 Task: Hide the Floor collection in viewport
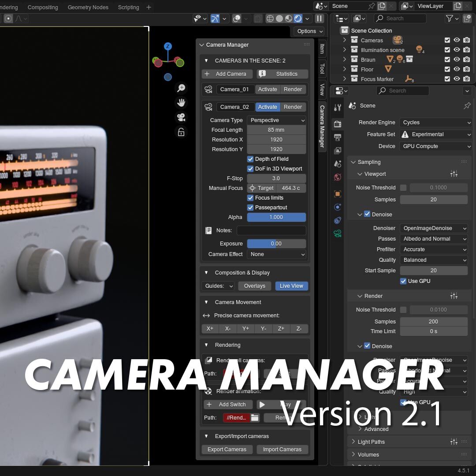[457, 69]
